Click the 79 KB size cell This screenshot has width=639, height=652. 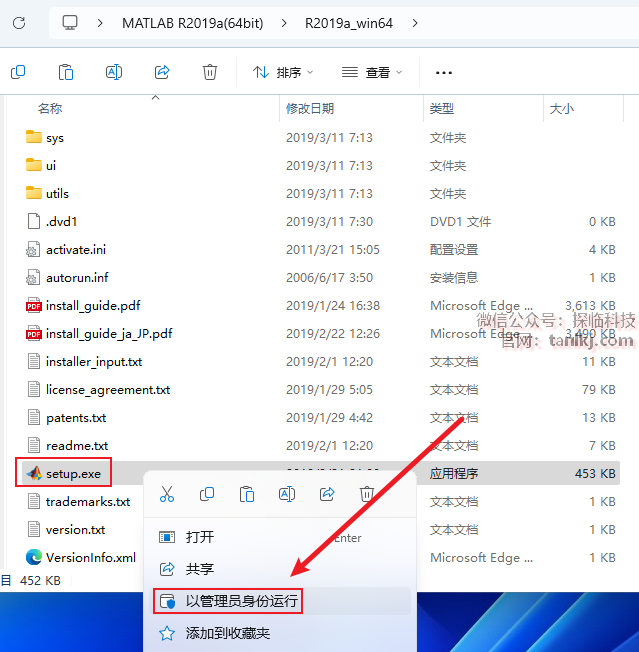[x=598, y=390]
